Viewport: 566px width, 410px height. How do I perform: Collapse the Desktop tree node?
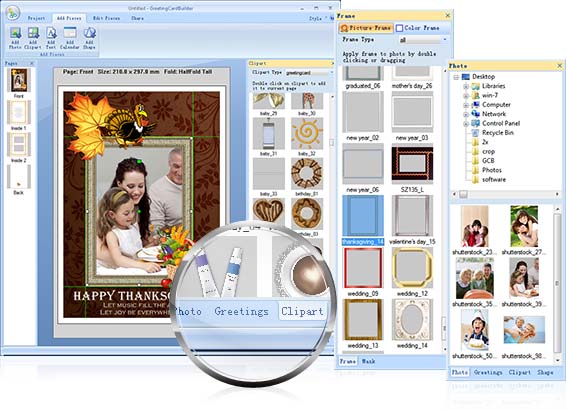456,77
